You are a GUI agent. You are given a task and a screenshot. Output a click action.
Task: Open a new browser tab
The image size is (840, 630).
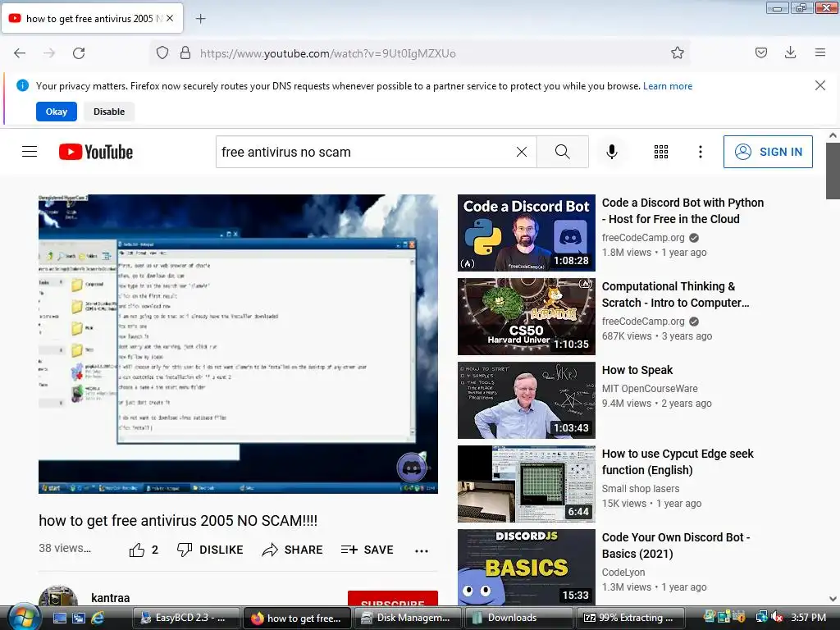pos(200,19)
